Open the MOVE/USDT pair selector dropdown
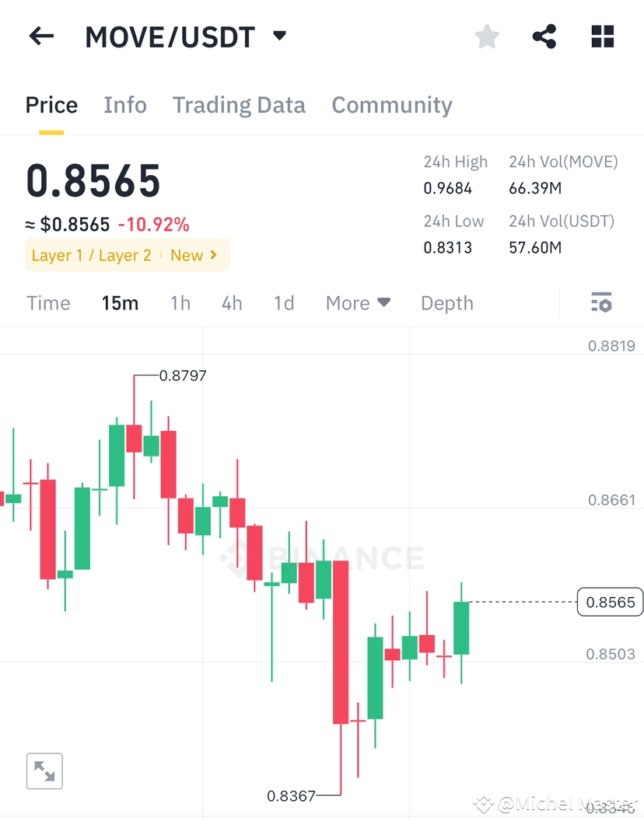 click(279, 36)
